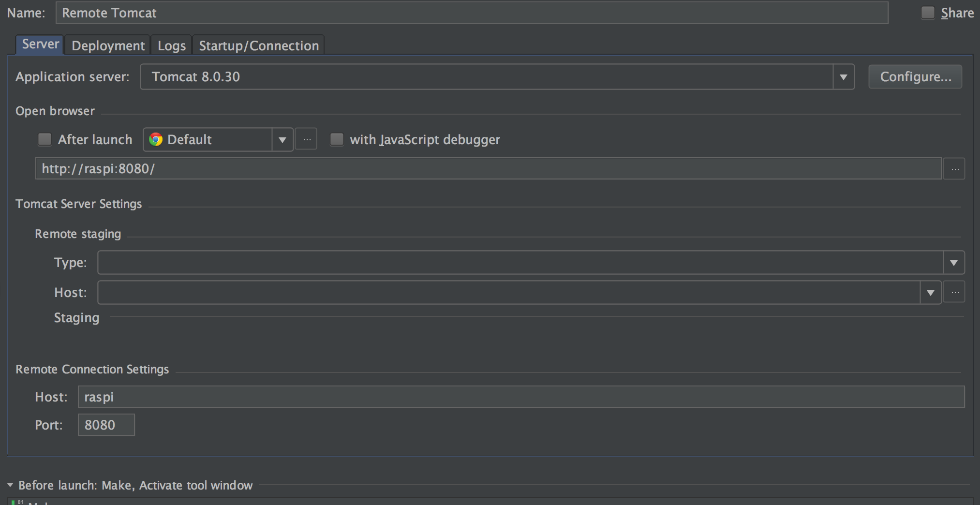Open the Remote staging Host dropdown arrow
The width and height of the screenshot is (980, 505).
930,293
